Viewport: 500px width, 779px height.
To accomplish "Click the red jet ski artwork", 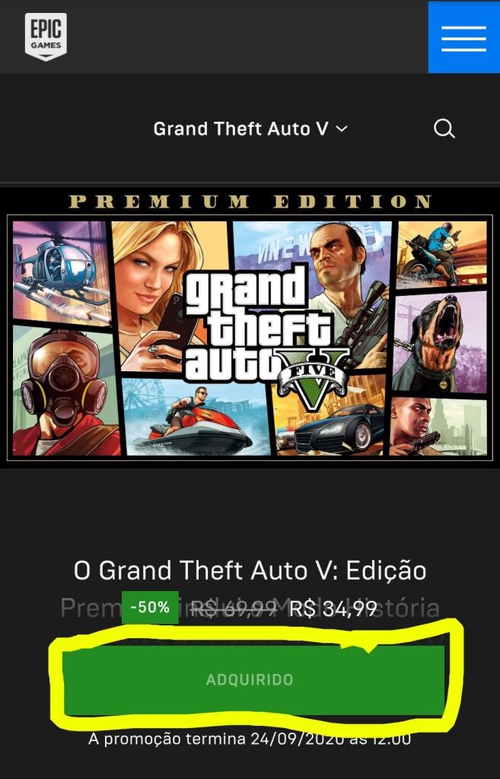I will click(x=196, y=416).
